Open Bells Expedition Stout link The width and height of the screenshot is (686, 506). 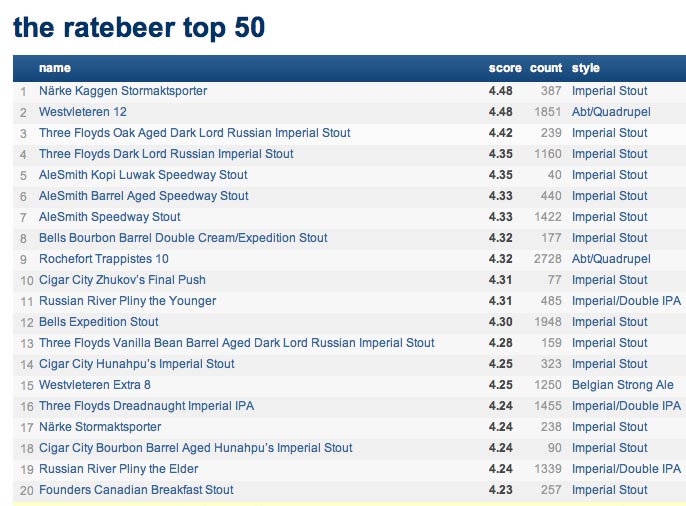[98, 322]
